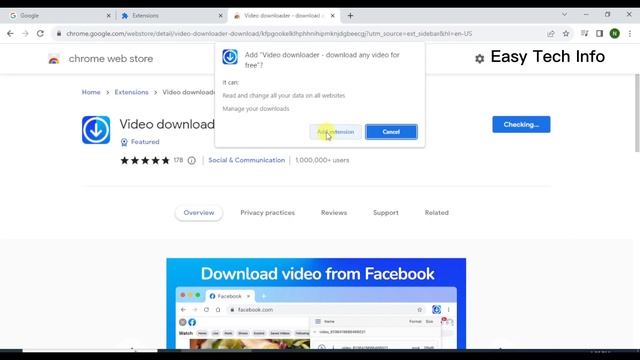This screenshot has width=640, height=360.
Task: Click Cancel in the dialog
Action: coord(391,132)
